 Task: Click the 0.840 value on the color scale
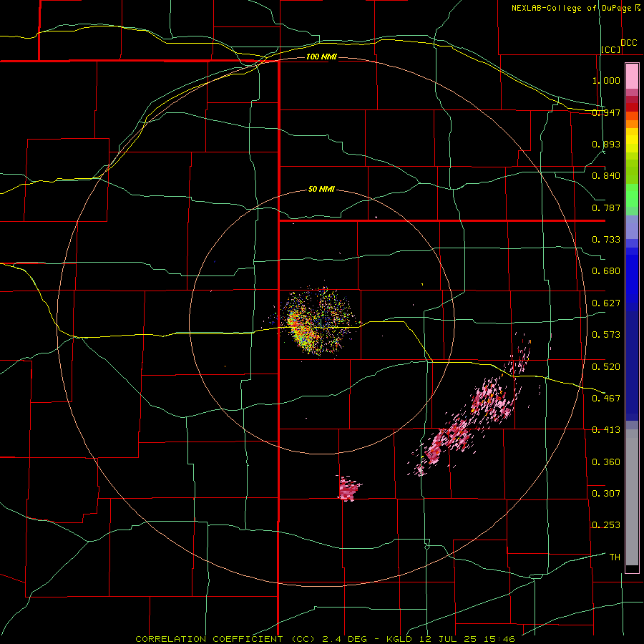[x=606, y=176]
